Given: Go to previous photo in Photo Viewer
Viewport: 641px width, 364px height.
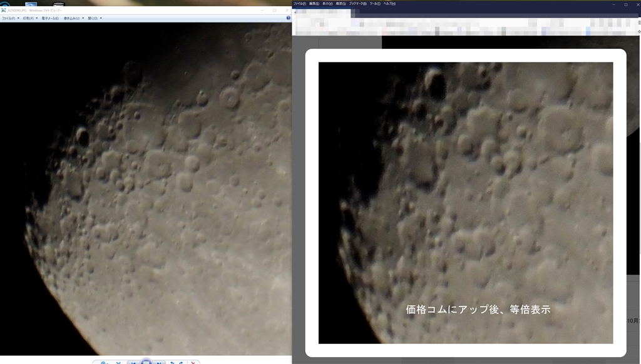Looking at the screenshot, I should (x=133, y=363).
